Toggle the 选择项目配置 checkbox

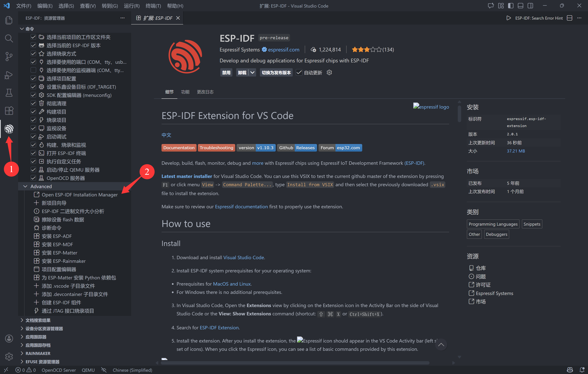click(x=33, y=79)
